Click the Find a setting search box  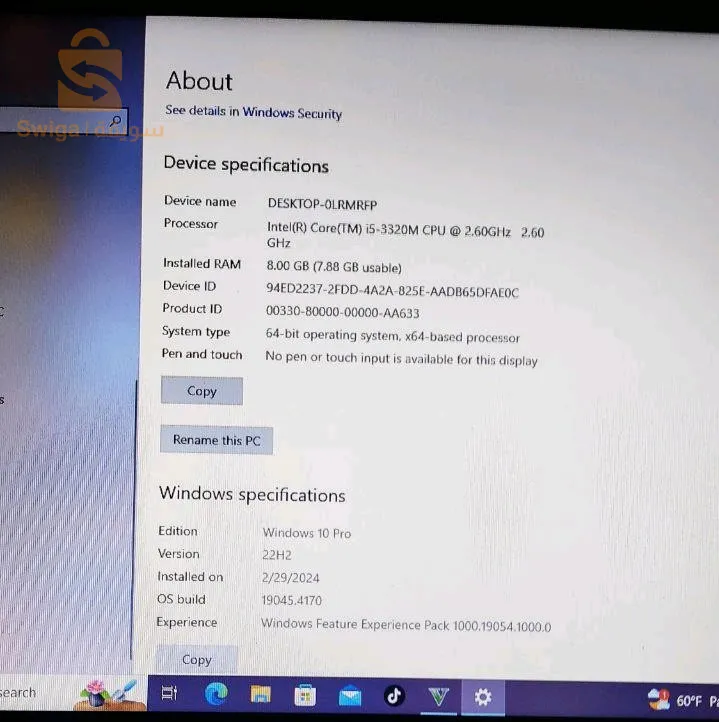click(x=64, y=120)
